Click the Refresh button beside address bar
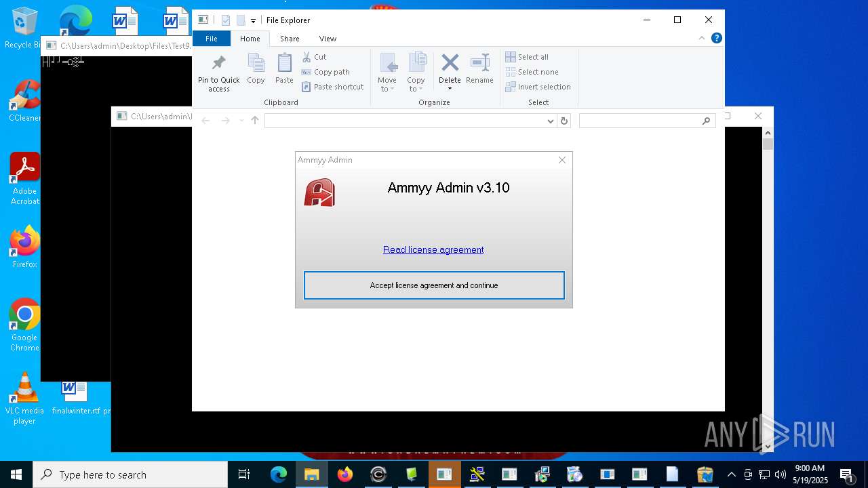 pos(564,121)
